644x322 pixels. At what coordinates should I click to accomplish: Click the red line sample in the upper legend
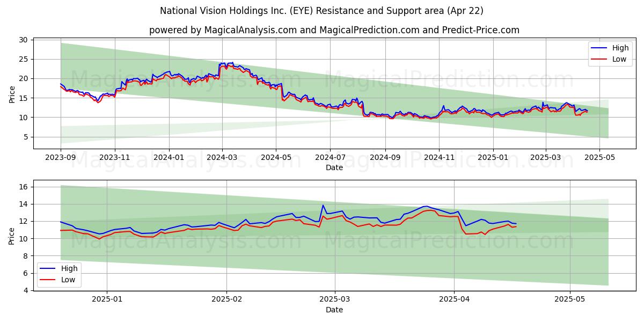[x=600, y=60]
